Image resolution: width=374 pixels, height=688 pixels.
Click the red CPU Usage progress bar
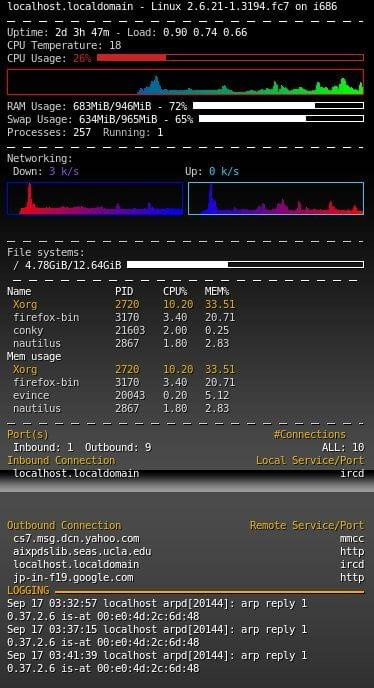click(230, 57)
